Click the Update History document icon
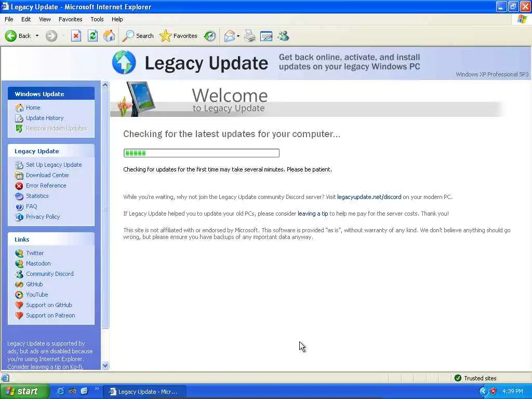Screen dimensions: 532x399 point(19,118)
